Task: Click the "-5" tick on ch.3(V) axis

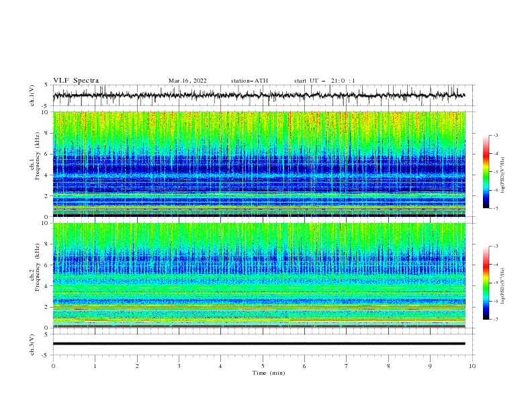Action: click(45, 355)
